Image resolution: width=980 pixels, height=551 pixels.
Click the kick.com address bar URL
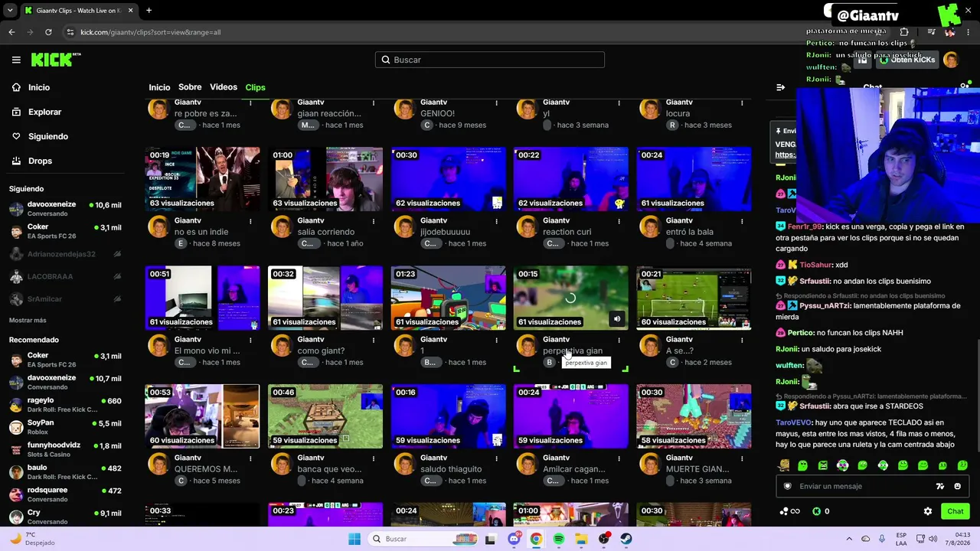pos(151,32)
